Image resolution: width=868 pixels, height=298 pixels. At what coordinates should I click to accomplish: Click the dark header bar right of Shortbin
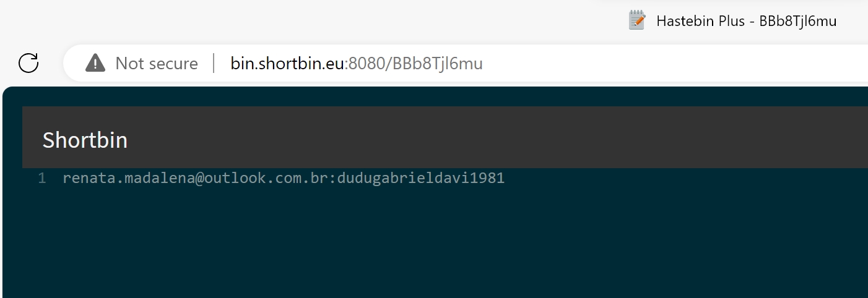click(495, 137)
